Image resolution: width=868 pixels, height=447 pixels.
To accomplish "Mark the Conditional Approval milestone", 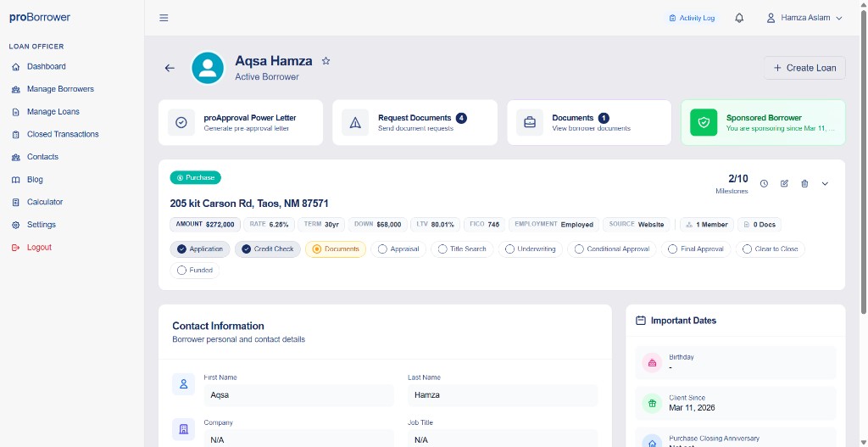I will (612, 249).
